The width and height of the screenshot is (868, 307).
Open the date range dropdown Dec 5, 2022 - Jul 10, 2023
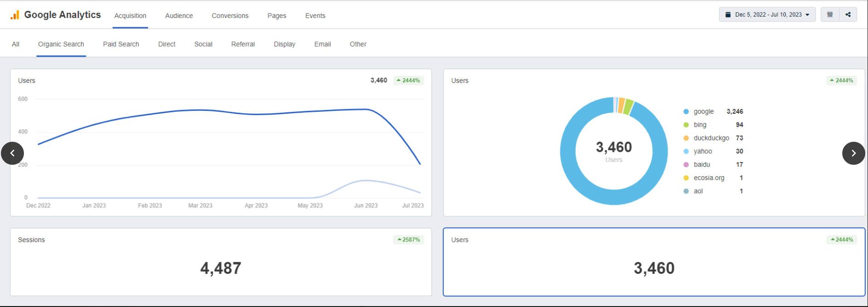767,15
